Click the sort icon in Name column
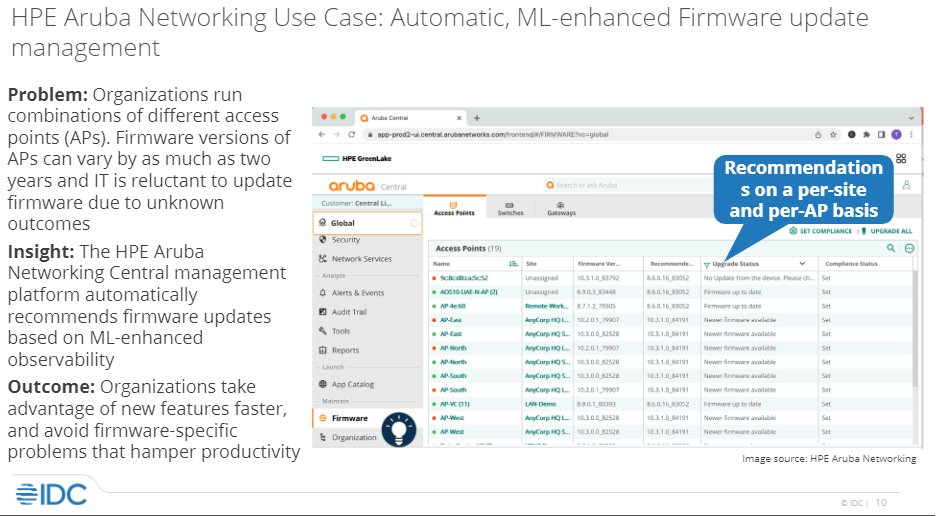 coord(513,264)
